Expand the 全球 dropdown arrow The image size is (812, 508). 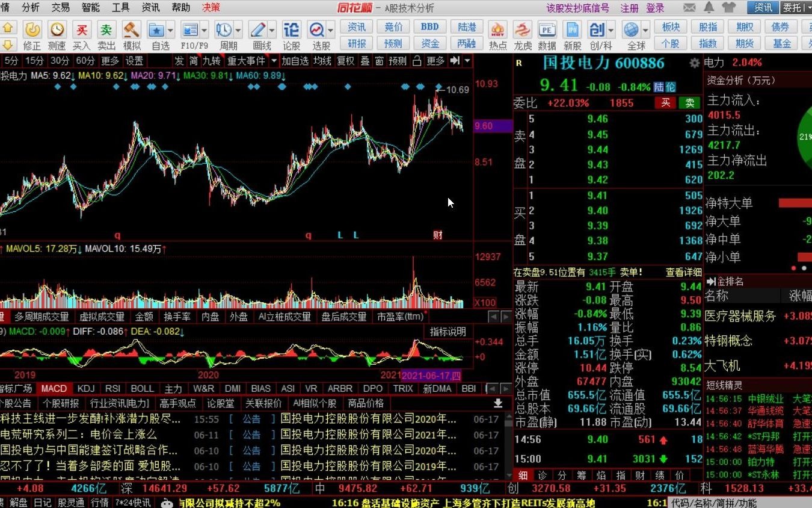pos(645,29)
